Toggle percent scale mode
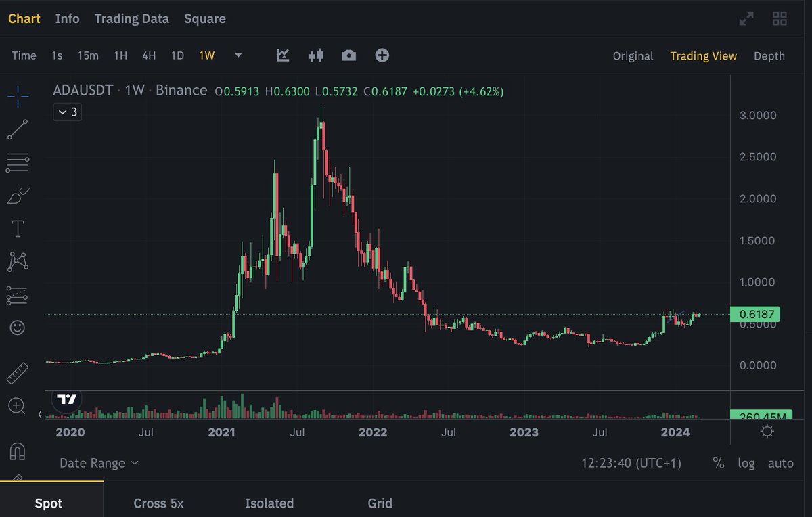This screenshot has width=812, height=517. pos(719,464)
